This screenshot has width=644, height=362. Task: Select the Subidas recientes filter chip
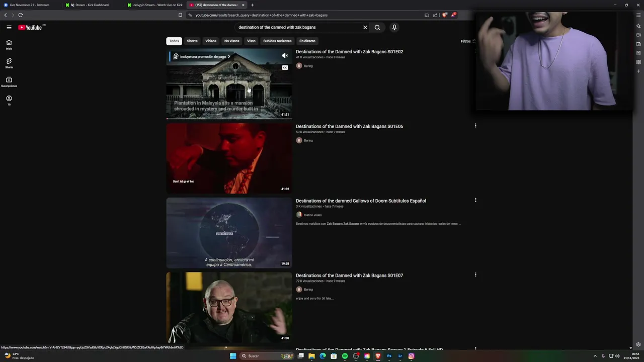tap(277, 41)
